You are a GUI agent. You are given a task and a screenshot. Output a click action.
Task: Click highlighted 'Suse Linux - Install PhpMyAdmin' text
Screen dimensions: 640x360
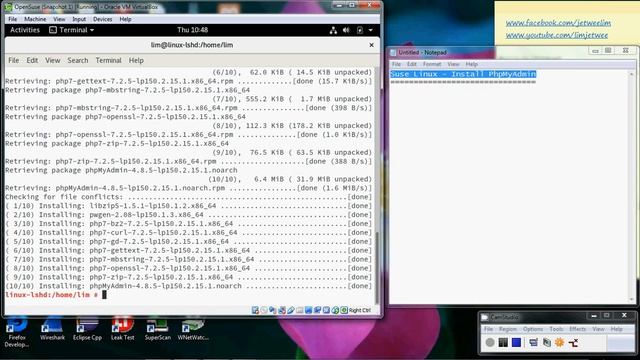[x=463, y=74]
